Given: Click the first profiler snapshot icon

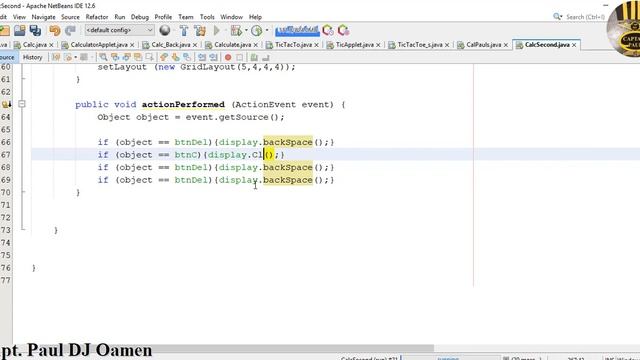Looking at the screenshot, I should (328, 30).
